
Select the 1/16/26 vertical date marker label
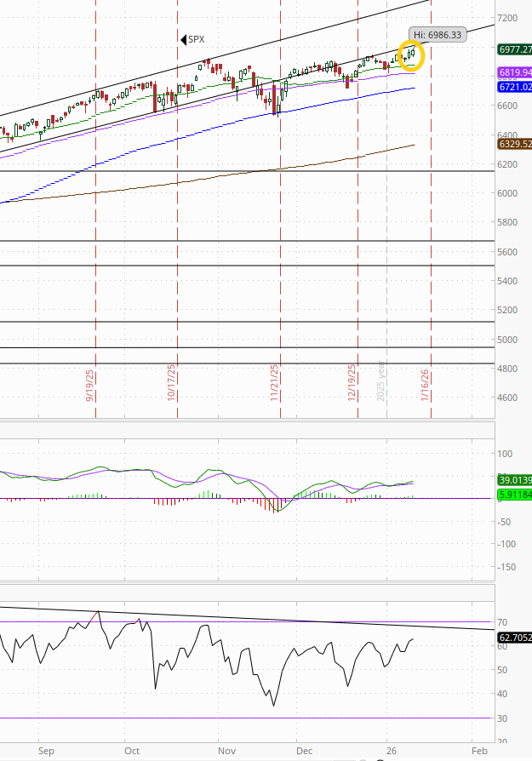coord(426,386)
